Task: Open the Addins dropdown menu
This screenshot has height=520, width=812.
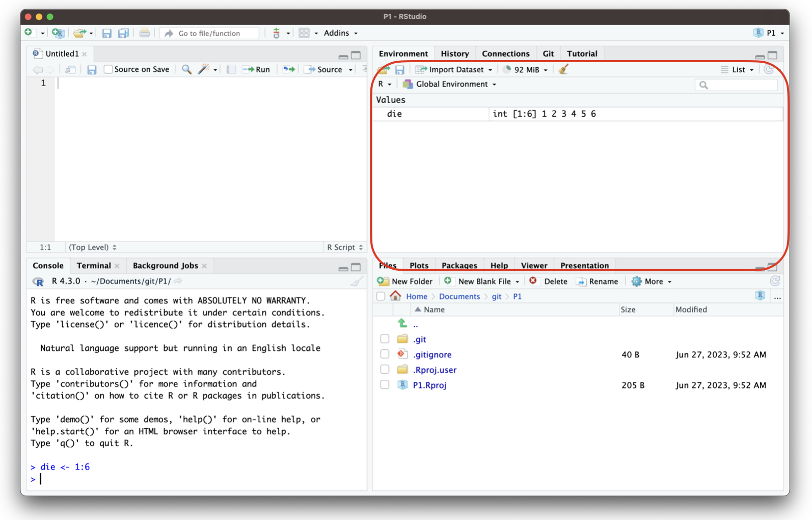Action: click(x=340, y=33)
